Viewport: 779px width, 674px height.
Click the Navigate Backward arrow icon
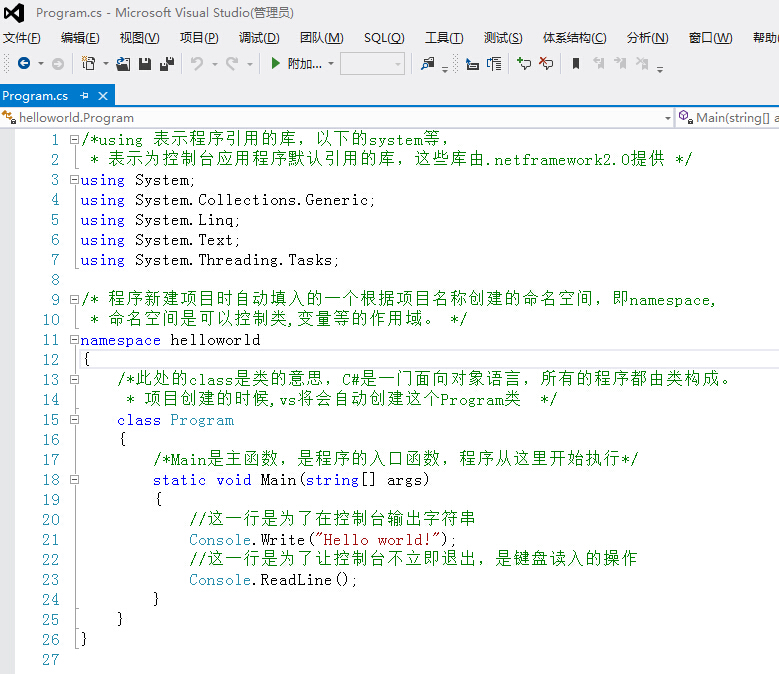point(24,64)
